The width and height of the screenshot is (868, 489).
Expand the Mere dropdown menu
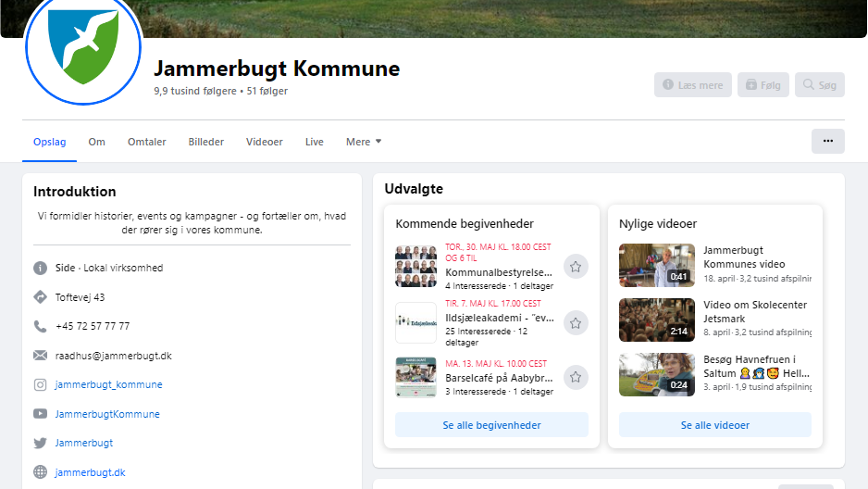pyautogui.click(x=363, y=142)
